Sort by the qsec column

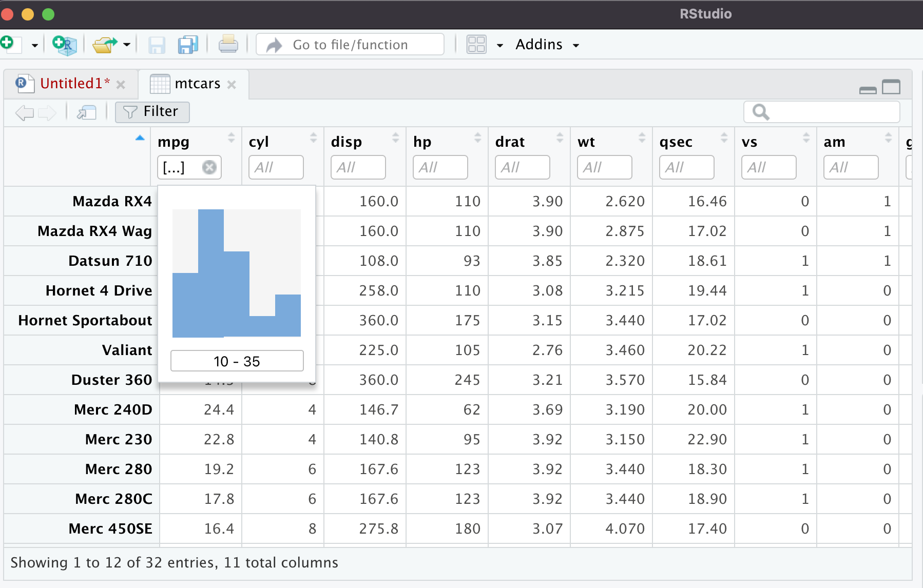724,138
